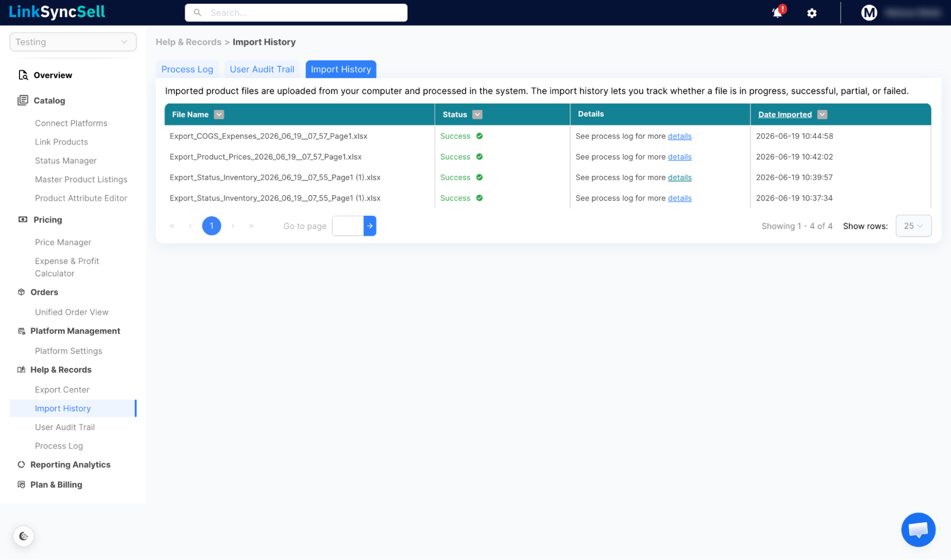Screen dimensions: 951x560
Task: Click the Overview sidebar icon
Action: 23,75
